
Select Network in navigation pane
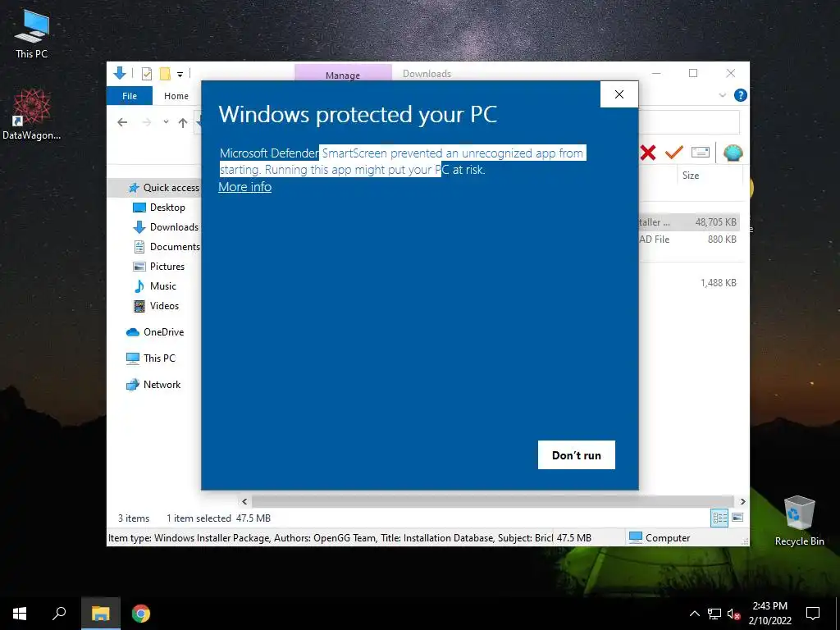(x=153, y=385)
